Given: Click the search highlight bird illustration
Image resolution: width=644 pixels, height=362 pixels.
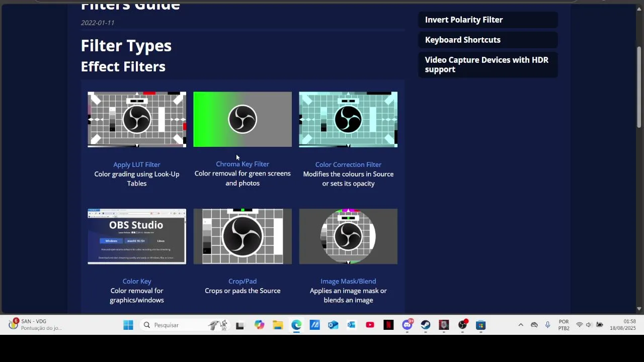Looking at the screenshot, I should pos(218,325).
